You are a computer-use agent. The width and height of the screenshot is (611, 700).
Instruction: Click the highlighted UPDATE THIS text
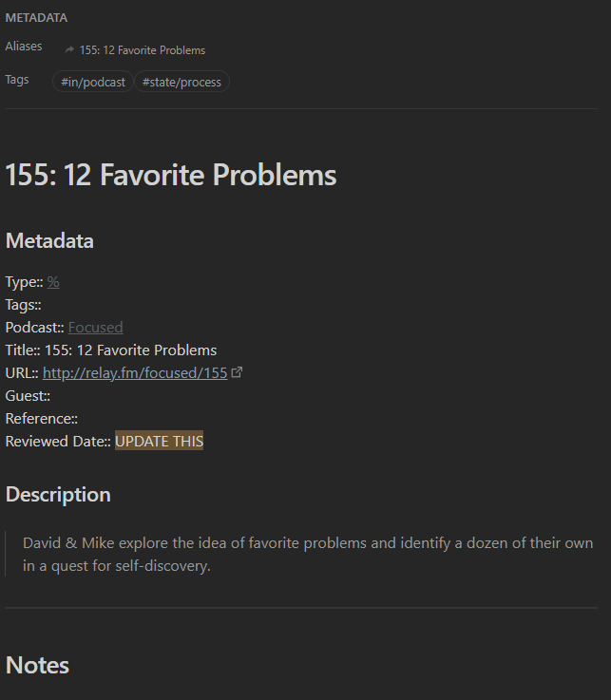(159, 441)
